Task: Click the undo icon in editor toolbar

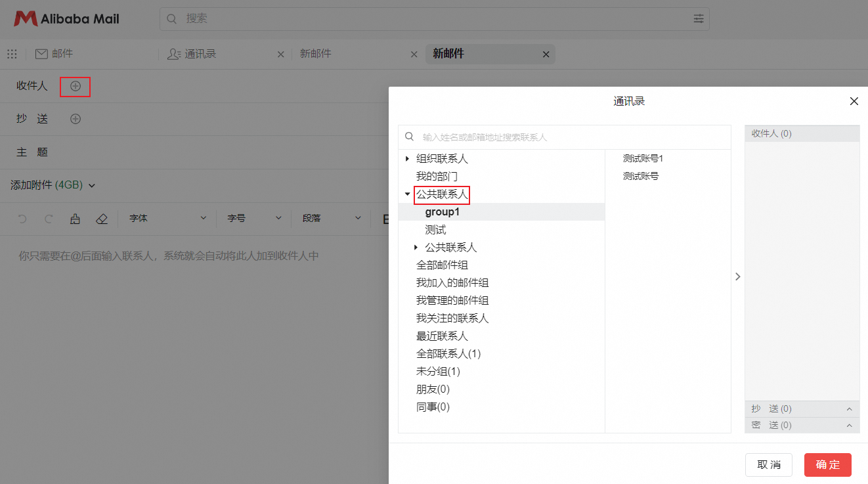Action: click(x=23, y=219)
